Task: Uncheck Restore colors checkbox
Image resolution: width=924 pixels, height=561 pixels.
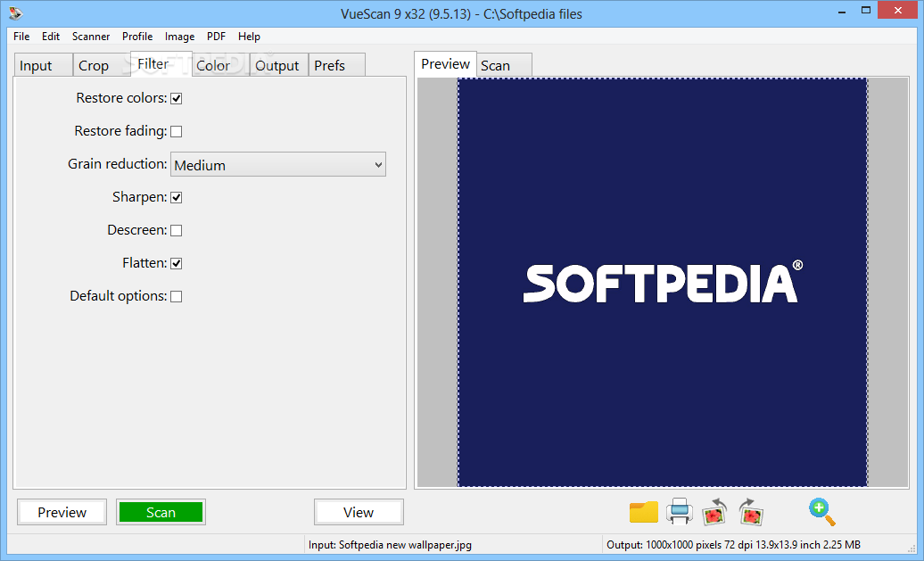Action: point(177,98)
